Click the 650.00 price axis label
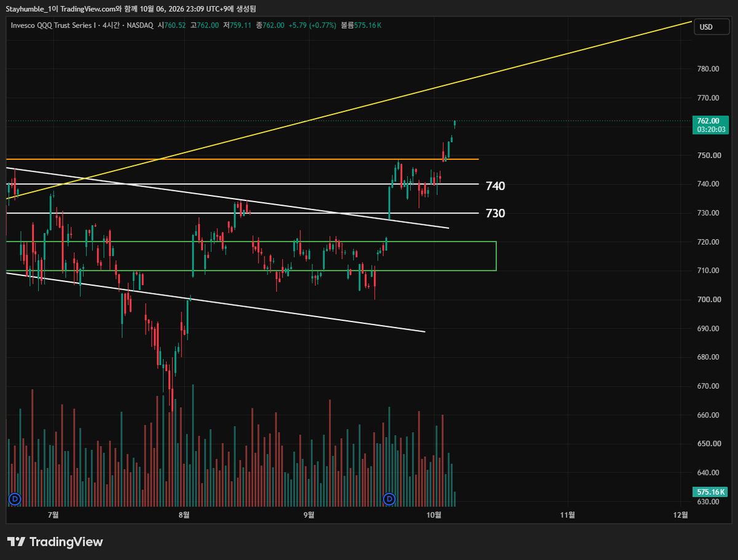Screen dimensions: 738x560 pos(708,444)
